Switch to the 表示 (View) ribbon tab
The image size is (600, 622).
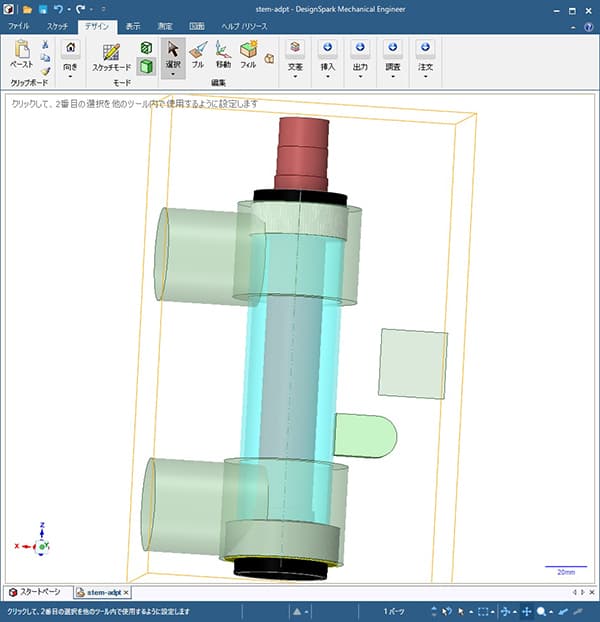point(133,26)
